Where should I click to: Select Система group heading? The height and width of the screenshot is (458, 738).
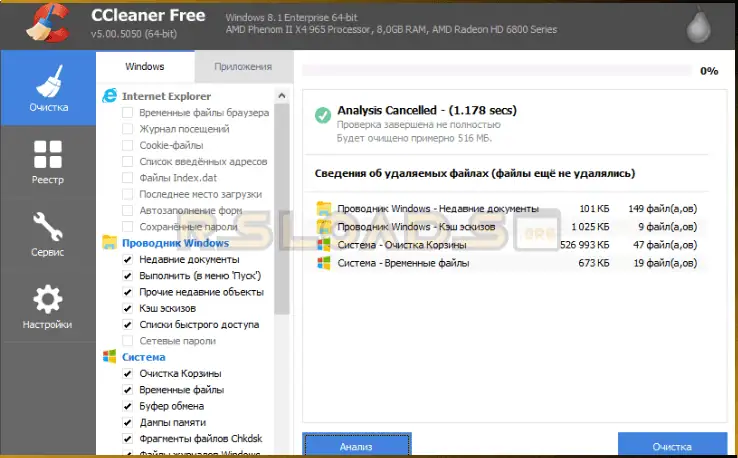click(144, 357)
